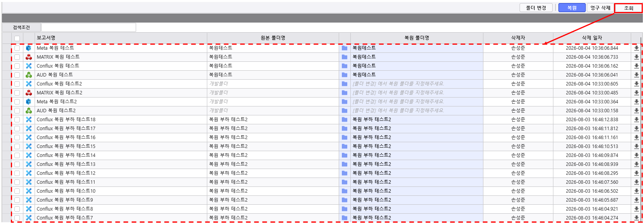Image resolution: width=644 pixels, height=223 pixels.
Task: Click date 2026-08-04 10:36:06.844 cell
Action: 592,48
